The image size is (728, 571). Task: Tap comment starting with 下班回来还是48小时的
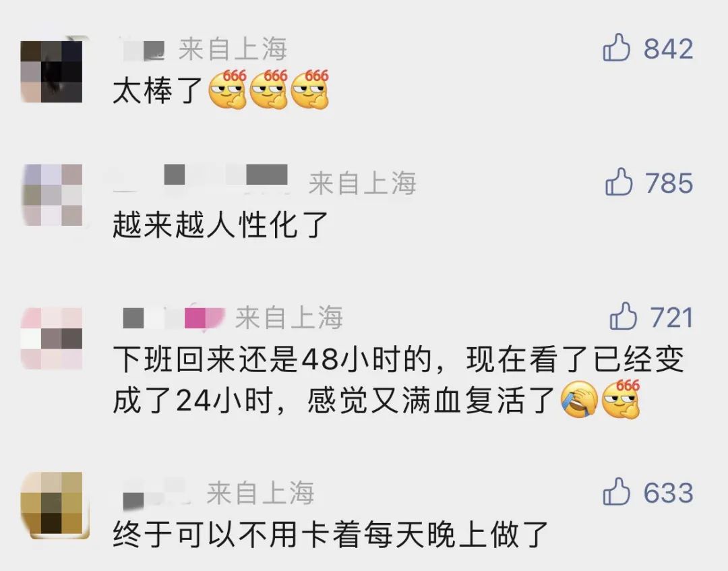(399, 380)
